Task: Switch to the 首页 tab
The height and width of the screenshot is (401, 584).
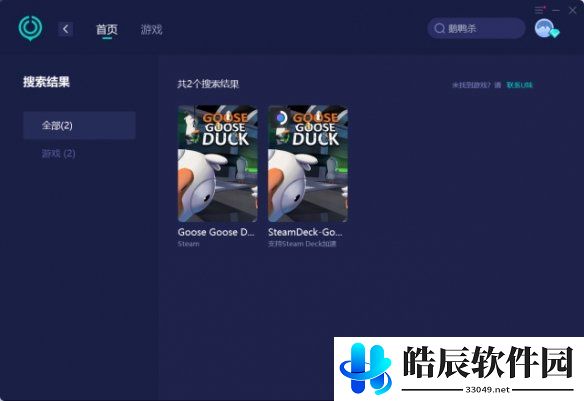Action: point(107,29)
